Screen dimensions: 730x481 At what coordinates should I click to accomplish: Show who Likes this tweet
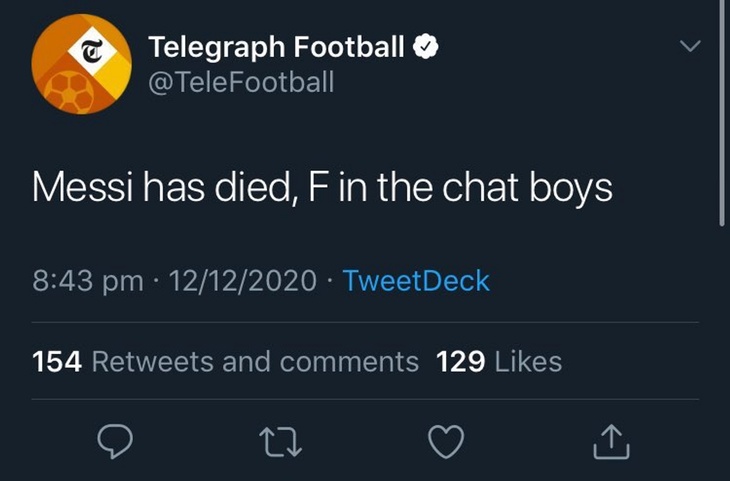pyautogui.click(x=529, y=361)
